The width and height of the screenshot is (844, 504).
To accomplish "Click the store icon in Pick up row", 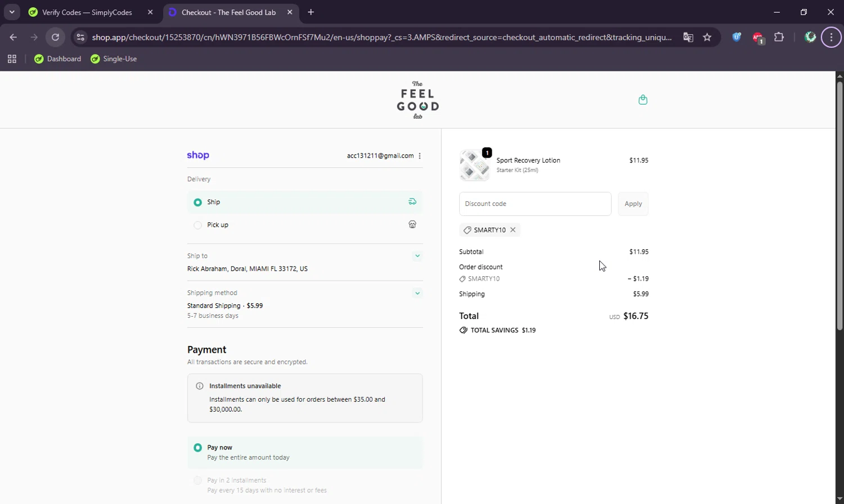I will [x=412, y=224].
